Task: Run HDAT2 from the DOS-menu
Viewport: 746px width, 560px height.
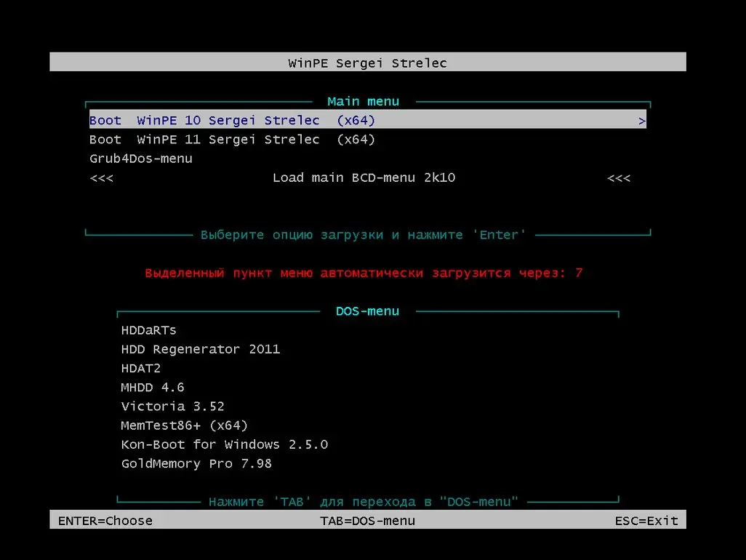Action: (141, 368)
